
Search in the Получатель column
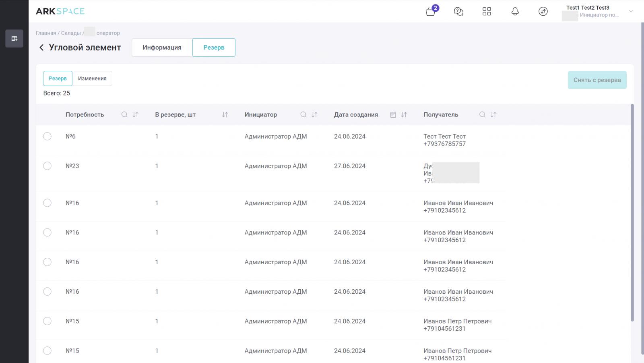point(482,115)
